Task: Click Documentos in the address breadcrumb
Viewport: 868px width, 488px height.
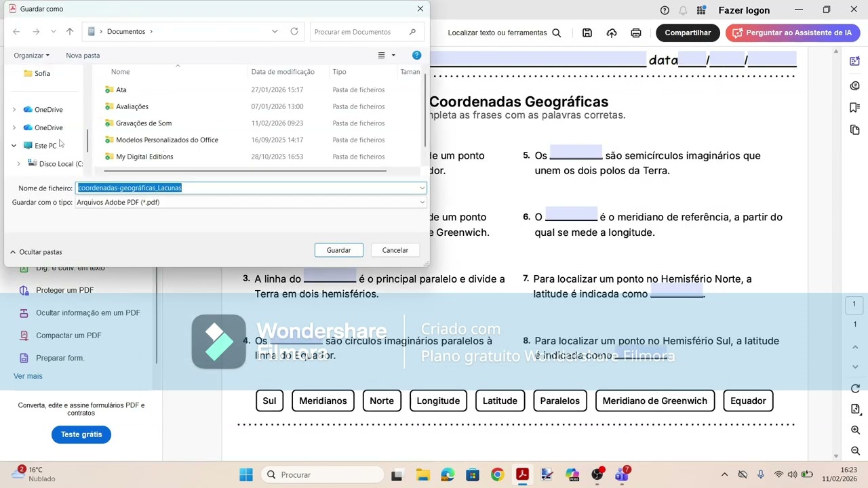Action: [x=126, y=32]
